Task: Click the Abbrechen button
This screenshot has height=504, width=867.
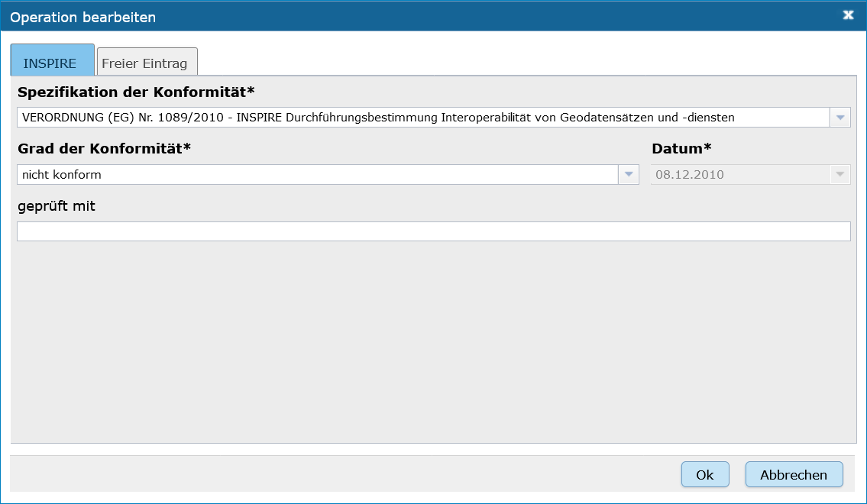Action: [x=794, y=475]
